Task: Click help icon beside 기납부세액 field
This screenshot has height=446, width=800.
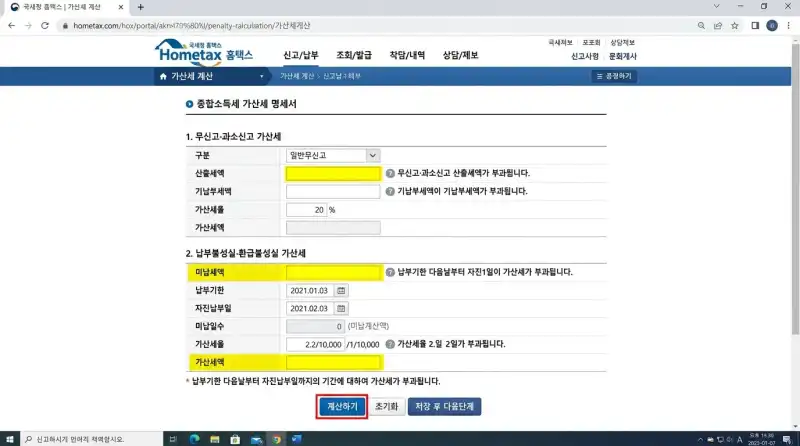Action: (x=390, y=191)
